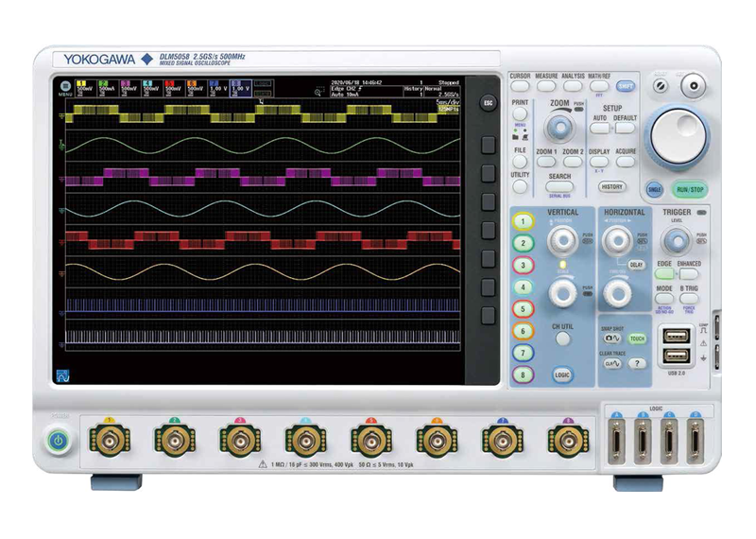Push the ZOOM 2 button
The width and height of the screenshot is (756, 539).
[573, 162]
